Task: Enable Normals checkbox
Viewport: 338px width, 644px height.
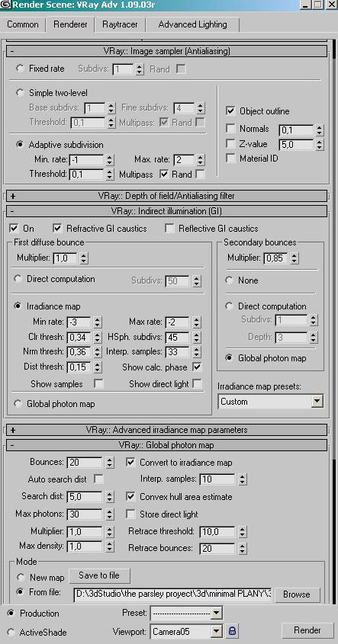Action: (x=230, y=129)
